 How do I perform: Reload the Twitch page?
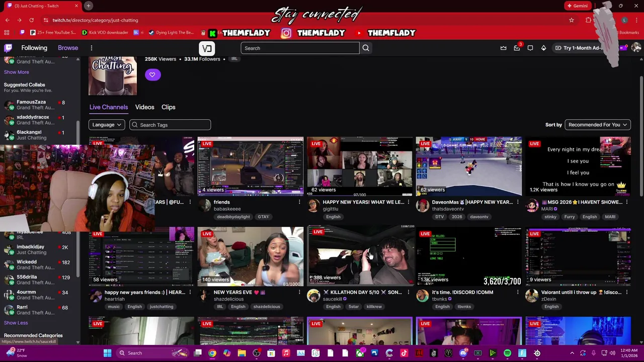31,20
